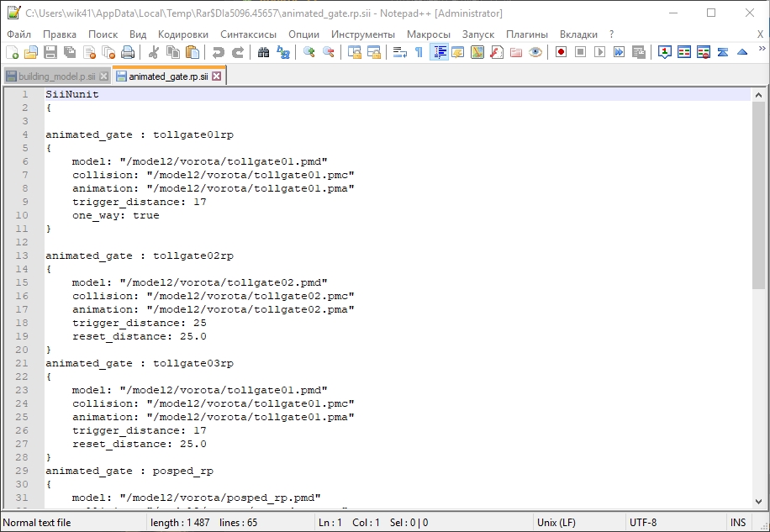Click the Print icon in toolbar
The width and height of the screenshot is (770, 532).
click(128, 52)
